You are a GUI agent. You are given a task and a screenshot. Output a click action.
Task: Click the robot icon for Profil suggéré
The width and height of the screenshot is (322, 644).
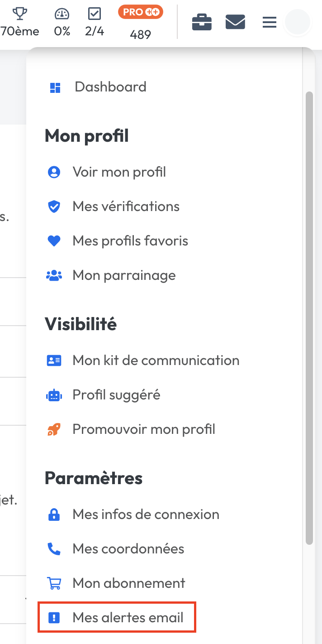point(54,395)
